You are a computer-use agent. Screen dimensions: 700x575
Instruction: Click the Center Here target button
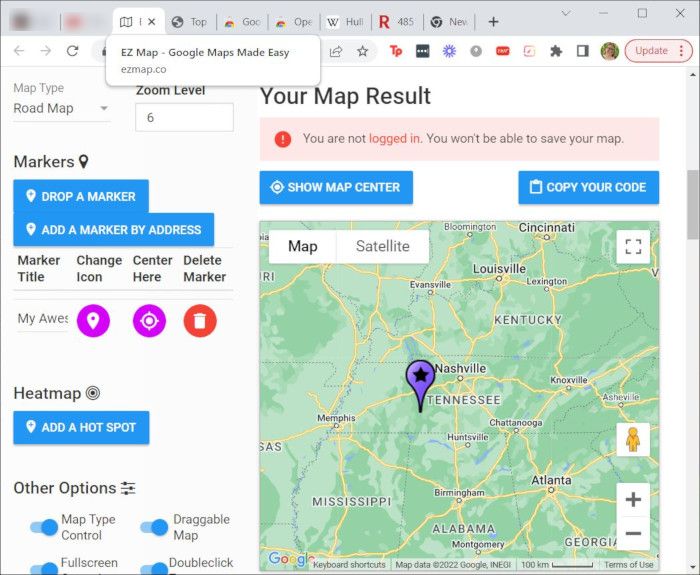point(150,321)
